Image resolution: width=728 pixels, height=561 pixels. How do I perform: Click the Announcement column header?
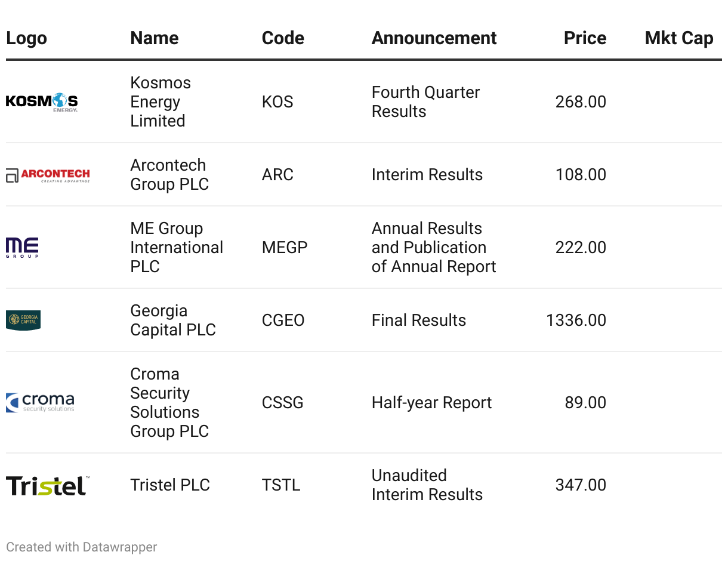(x=434, y=38)
